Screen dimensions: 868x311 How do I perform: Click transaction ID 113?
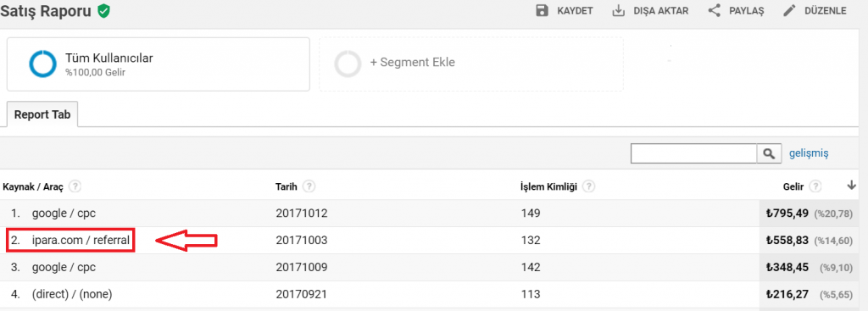click(x=531, y=294)
